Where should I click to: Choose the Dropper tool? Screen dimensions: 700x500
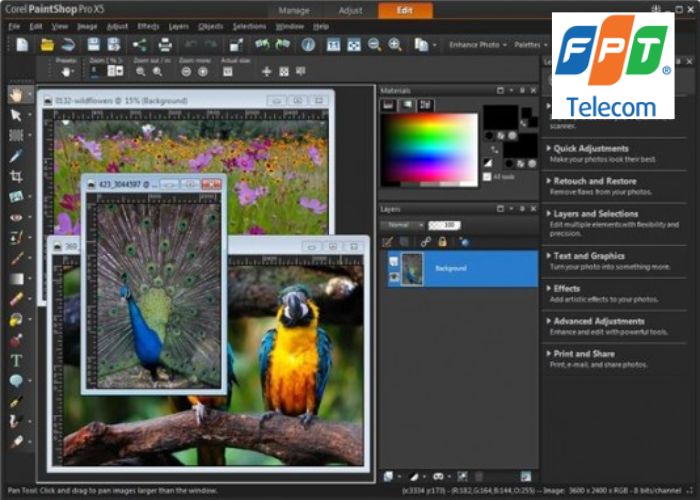click(x=16, y=155)
